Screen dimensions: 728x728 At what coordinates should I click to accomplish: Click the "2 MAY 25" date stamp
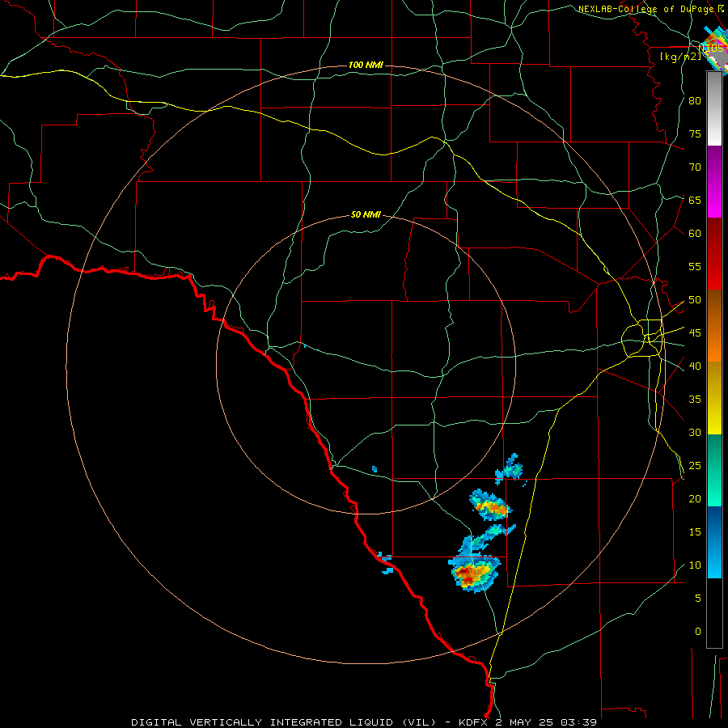tap(525, 722)
